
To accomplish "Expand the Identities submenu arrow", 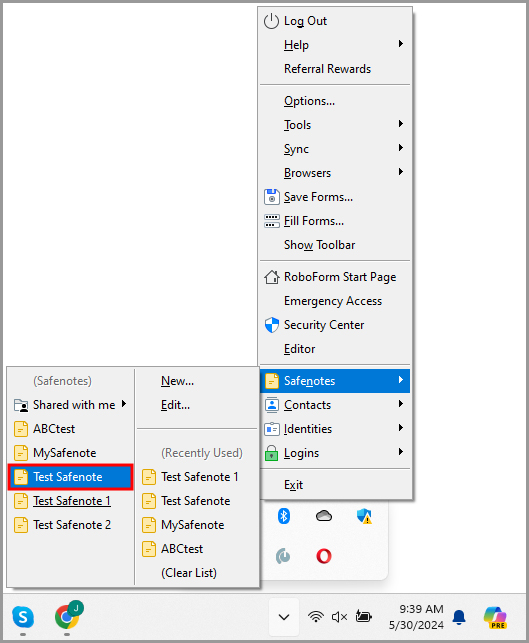I will (401, 428).
